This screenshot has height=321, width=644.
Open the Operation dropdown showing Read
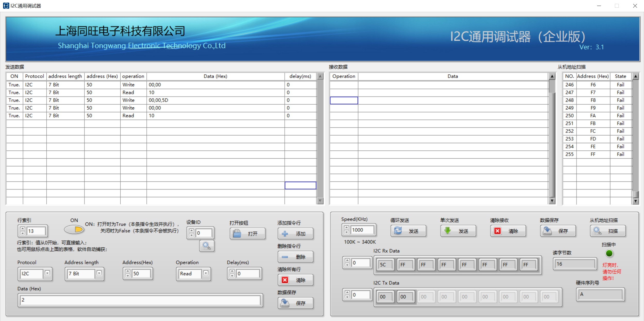coord(206,273)
